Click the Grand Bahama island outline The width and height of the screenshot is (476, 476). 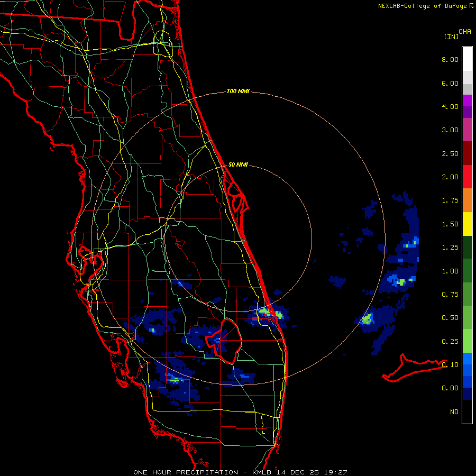click(414, 368)
